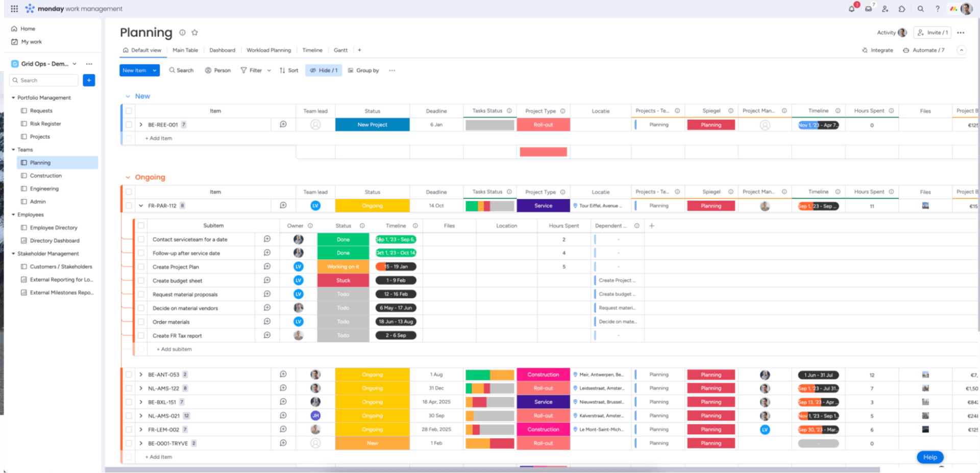This screenshot has width=980, height=473.
Task: Tick the checkbox for NL-AMS-122 row
Action: 129,388
